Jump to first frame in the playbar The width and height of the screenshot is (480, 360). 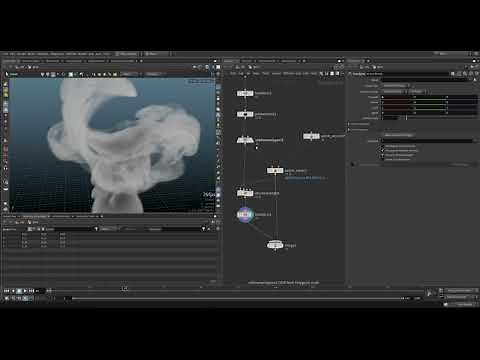6,291
